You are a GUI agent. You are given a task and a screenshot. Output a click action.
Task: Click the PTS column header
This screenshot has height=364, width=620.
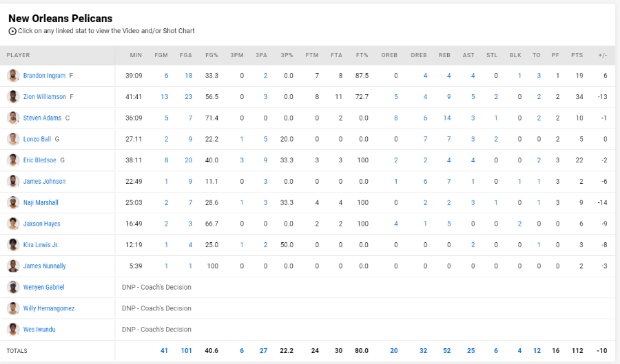pos(577,55)
